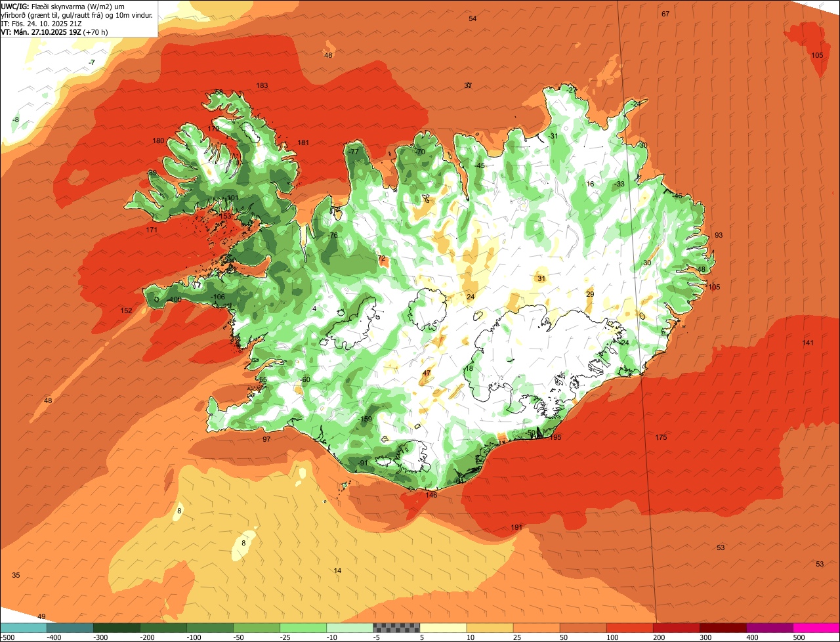The image size is (840, 642).
Task: Click the dark green swatch between -300 and -200
Action: (x=117, y=628)
